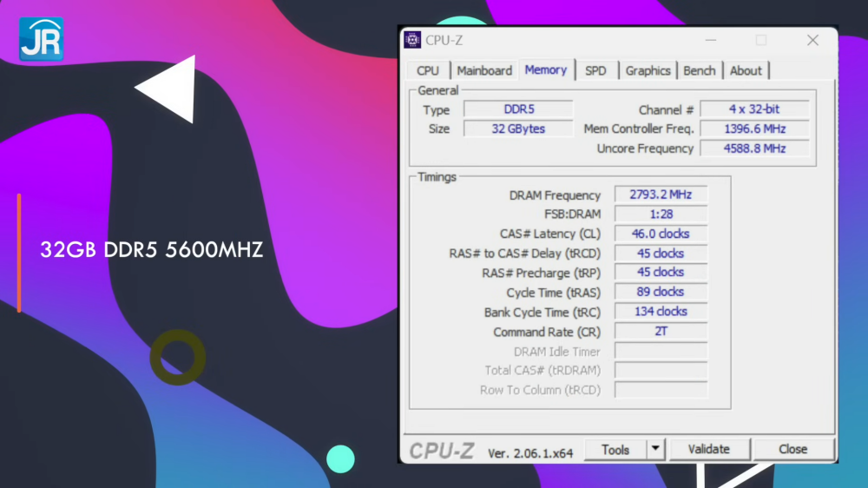
Task: Click the Tools button
Action: pyautogui.click(x=615, y=449)
